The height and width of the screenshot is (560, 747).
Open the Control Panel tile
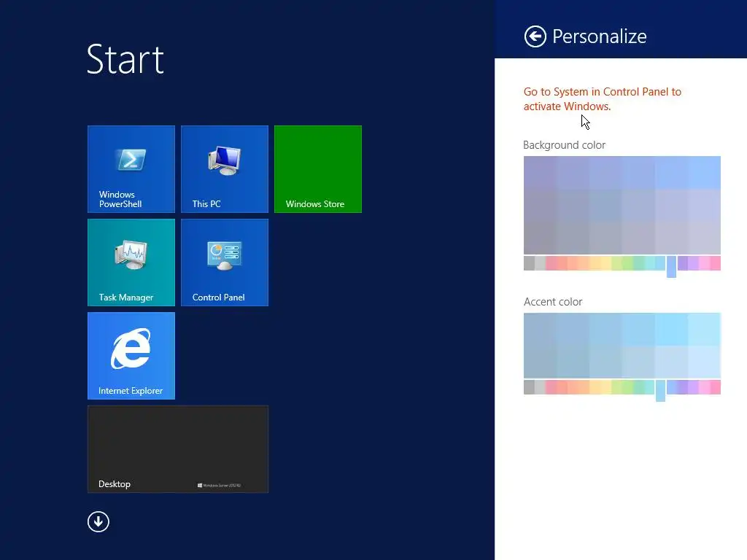pos(225,262)
